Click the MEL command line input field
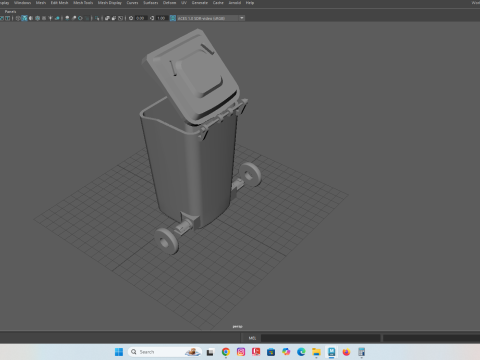The image size is (480, 360). click(321, 338)
